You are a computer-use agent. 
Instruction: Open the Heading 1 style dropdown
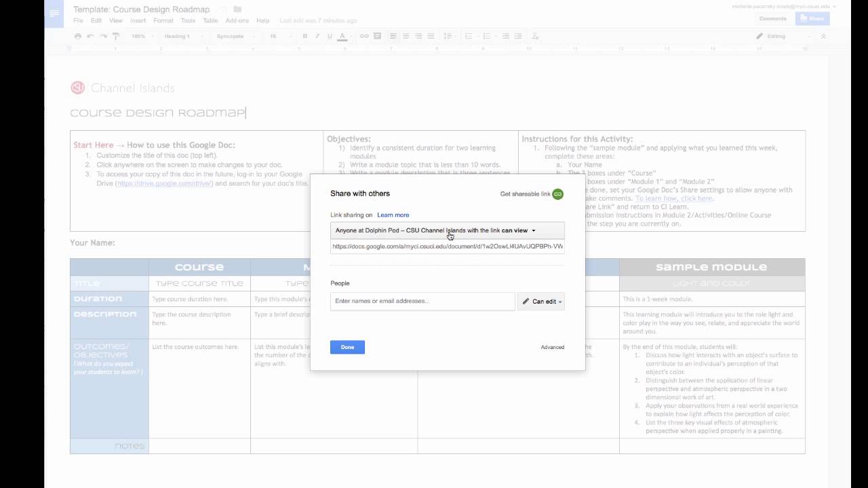pos(184,36)
